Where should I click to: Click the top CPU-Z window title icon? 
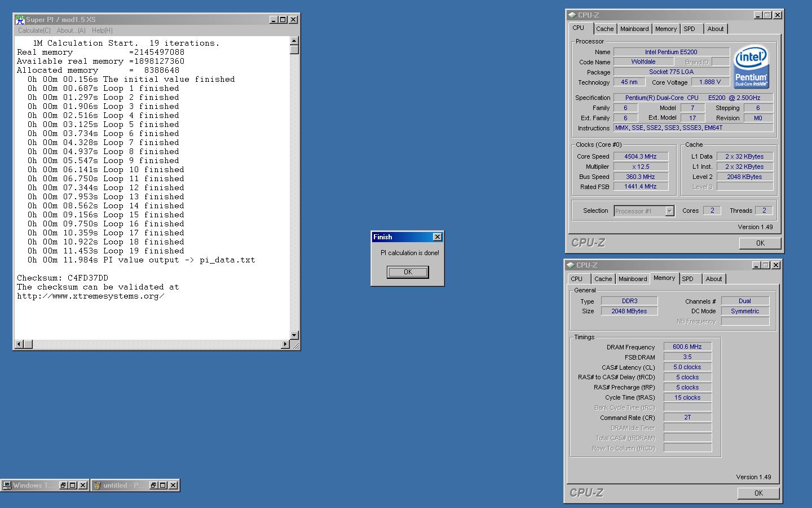coord(572,15)
